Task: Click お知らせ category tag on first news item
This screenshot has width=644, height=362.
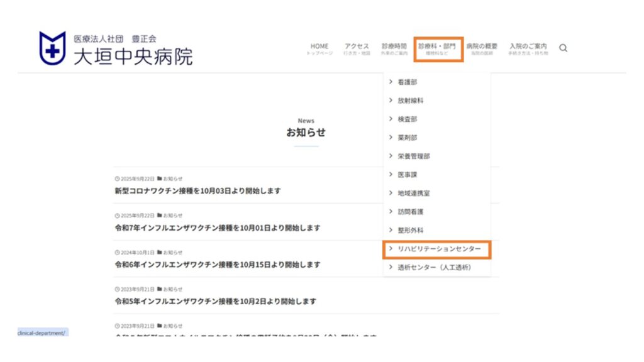Action: coord(172,178)
